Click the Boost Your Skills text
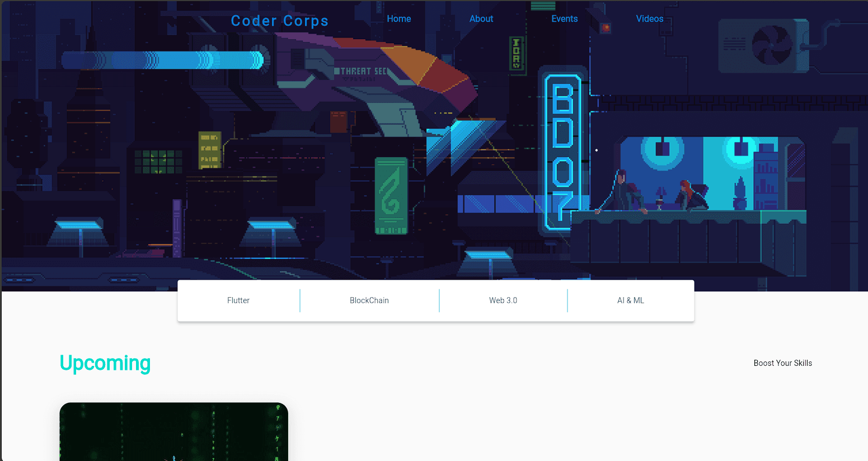Image resolution: width=868 pixels, height=461 pixels. click(782, 363)
